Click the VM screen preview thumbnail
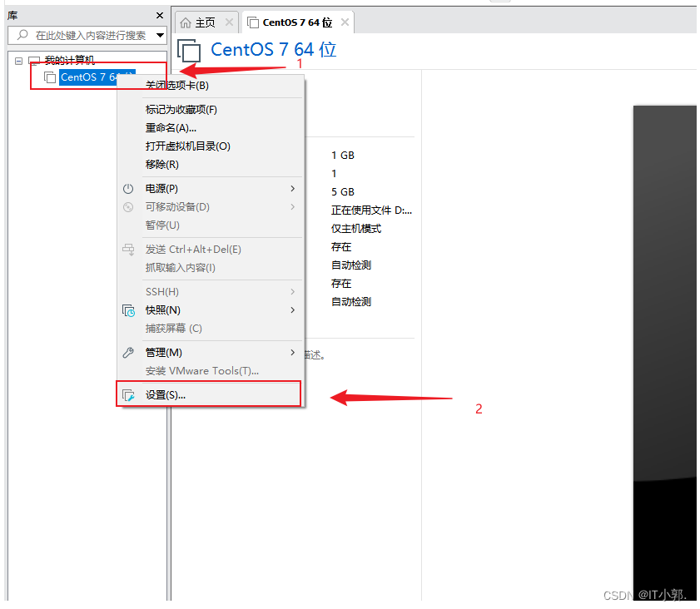Viewport: 700px width, 609px height. pyautogui.click(x=665, y=353)
